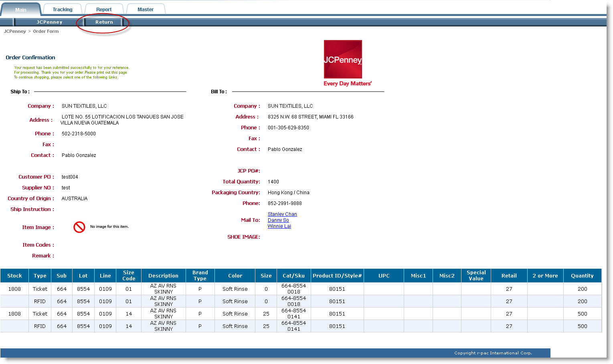
Task: Click the Brand Type column header
Action: 200,276
